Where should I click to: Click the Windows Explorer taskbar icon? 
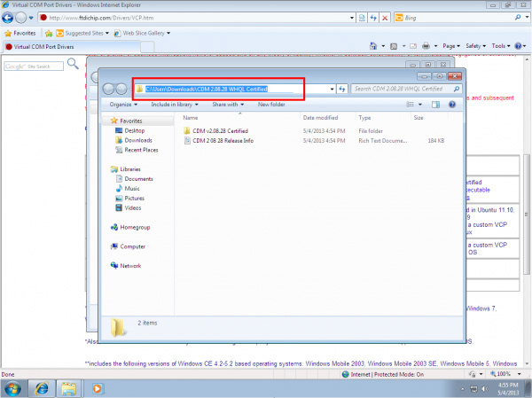(x=68, y=389)
